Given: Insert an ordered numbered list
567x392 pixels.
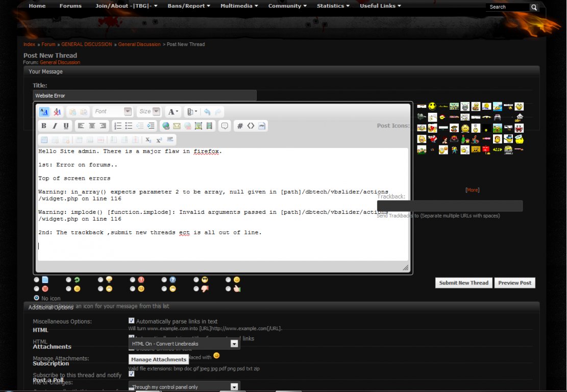Looking at the screenshot, I should click(118, 126).
